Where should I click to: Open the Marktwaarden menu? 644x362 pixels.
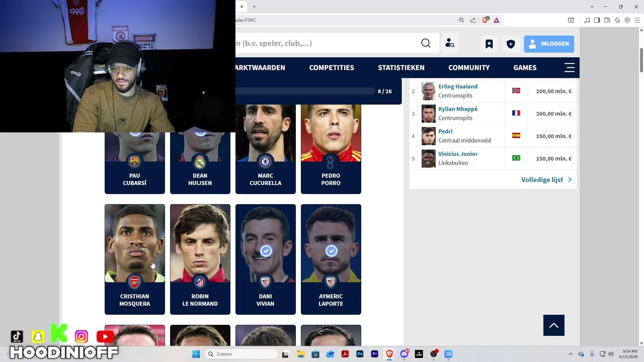261,67
